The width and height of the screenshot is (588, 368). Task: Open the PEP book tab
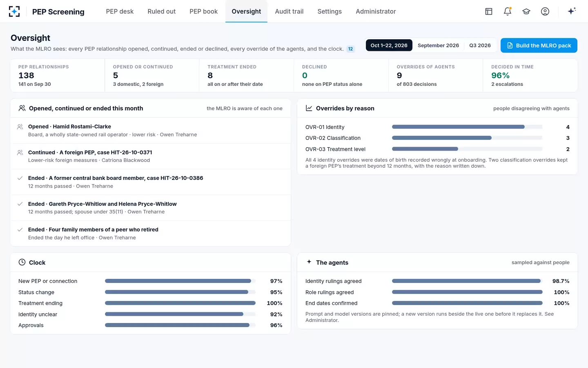click(203, 11)
